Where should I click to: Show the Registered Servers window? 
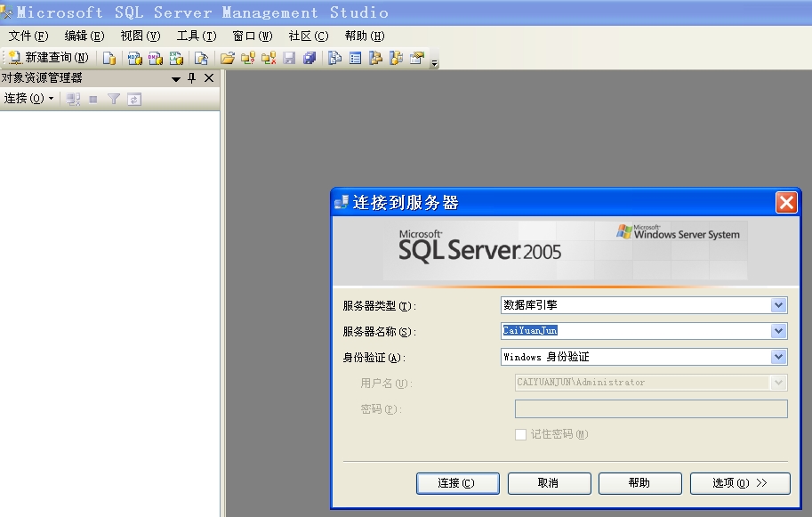click(x=334, y=58)
